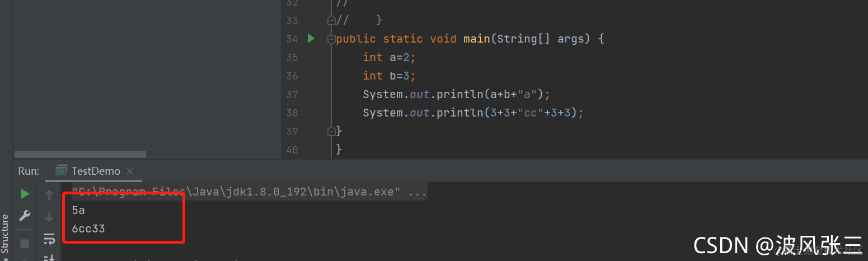
Task: Click the comment fold marker at line 33
Action: pos(331,20)
